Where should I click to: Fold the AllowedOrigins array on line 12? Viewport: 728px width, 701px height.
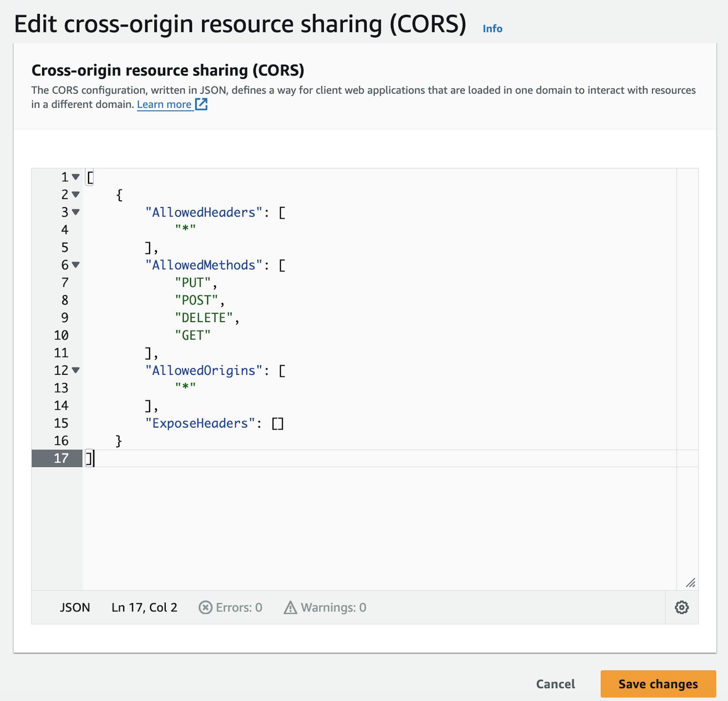point(76,370)
